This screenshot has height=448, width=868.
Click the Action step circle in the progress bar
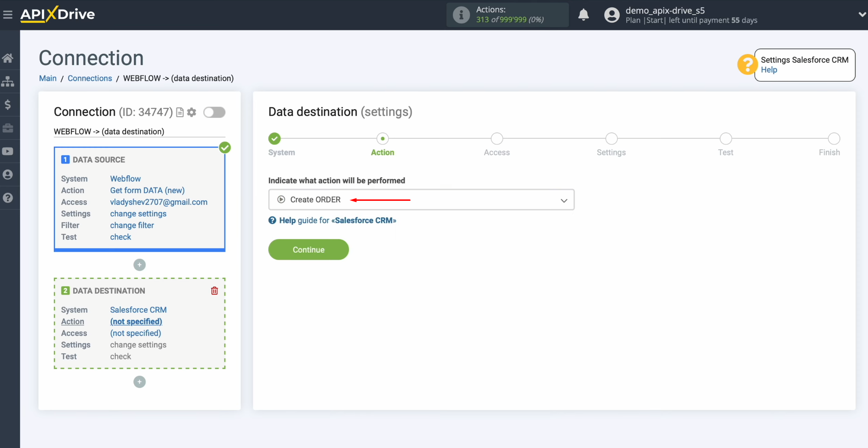coord(382,138)
